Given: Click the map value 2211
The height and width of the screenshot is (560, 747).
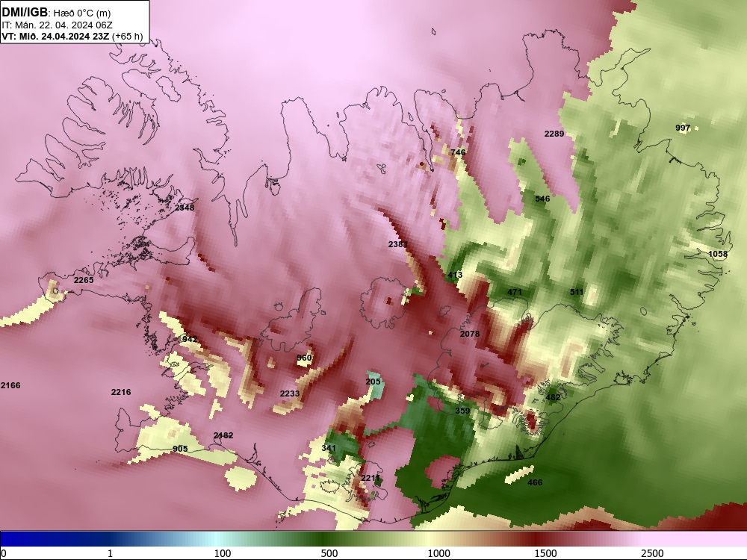Looking at the screenshot, I should pyautogui.click(x=371, y=478).
